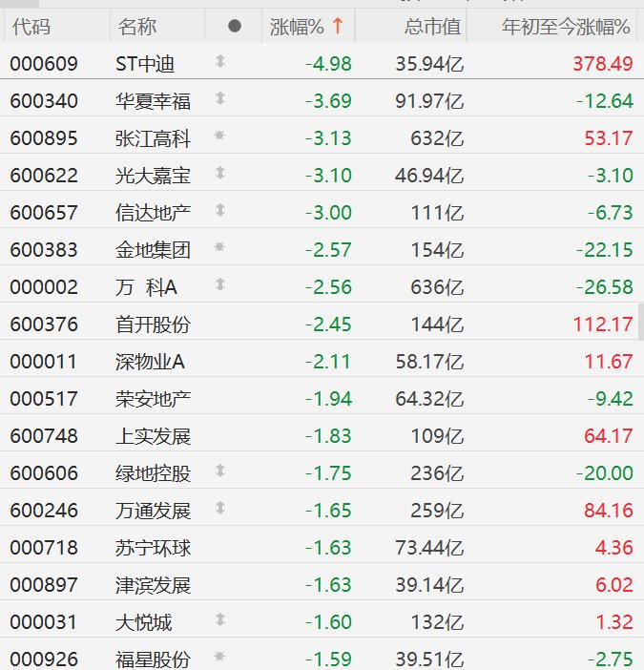Click the star marker in 张江高科 row

(219, 136)
